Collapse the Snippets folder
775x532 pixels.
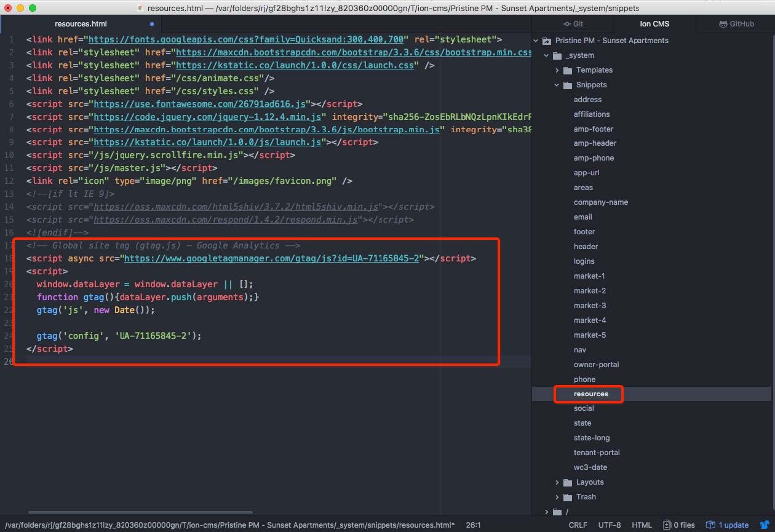(557, 85)
